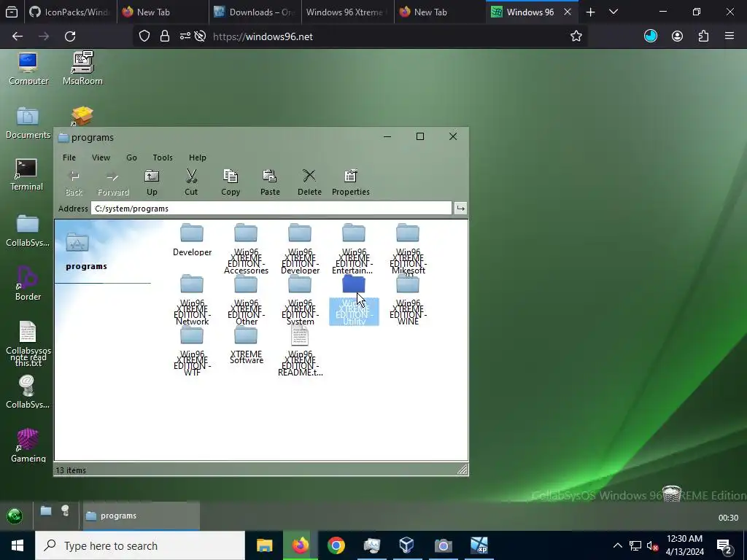Select the XTREME EDITION - Mikesoft folder
747x560 pixels.
[x=408, y=249]
